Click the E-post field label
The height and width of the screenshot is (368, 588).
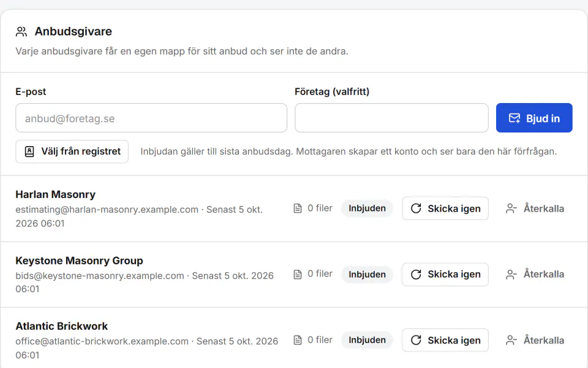pyautogui.click(x=31, y=91)
